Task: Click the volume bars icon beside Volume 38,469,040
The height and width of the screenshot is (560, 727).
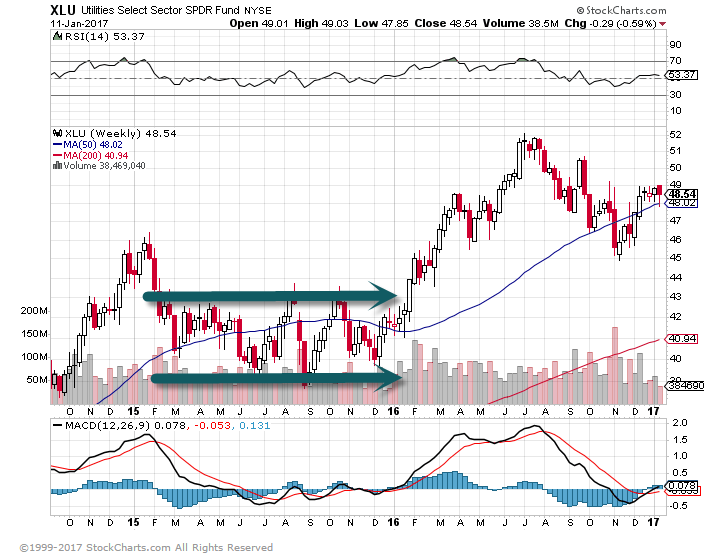Action: click(57, 165)
